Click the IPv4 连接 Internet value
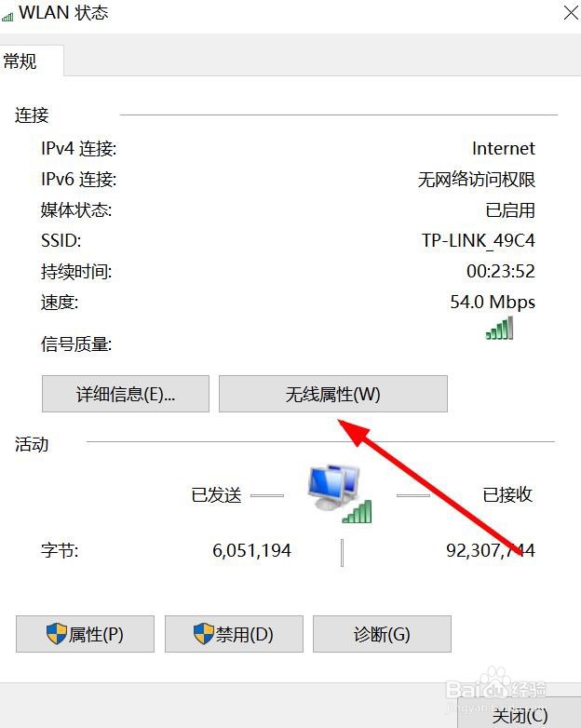Viewport: 581px width, 728px height. [x=504, y=149]
